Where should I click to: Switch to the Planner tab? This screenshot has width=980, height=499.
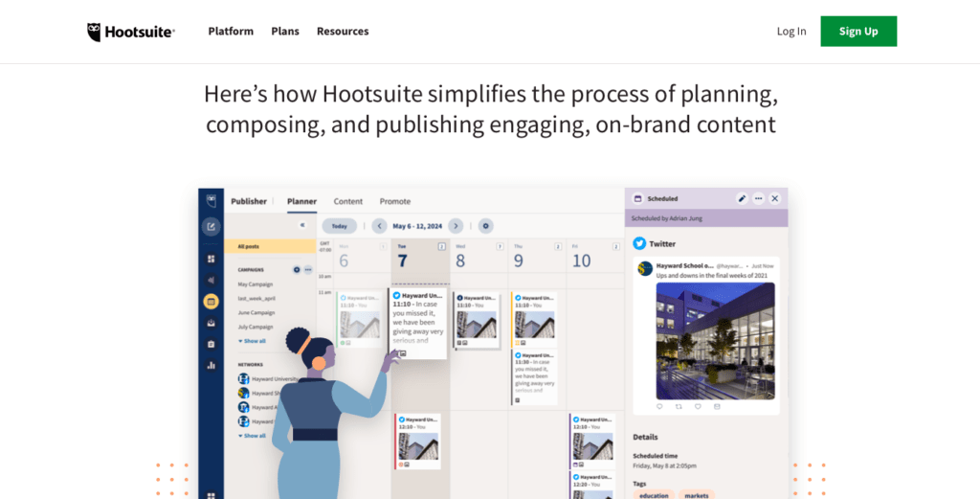(x=301, y=201)
